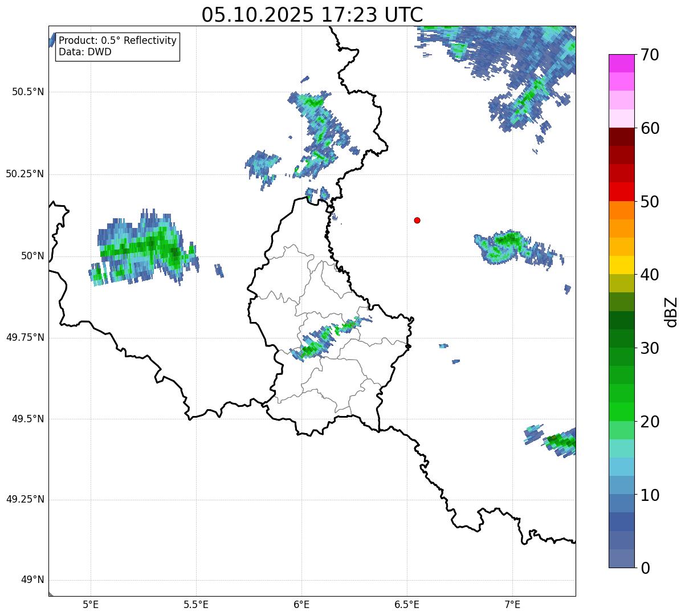This screenshot has width=685, height=616.
Task: Click the latitude label 49°N
Action: (x=32, y=580)
